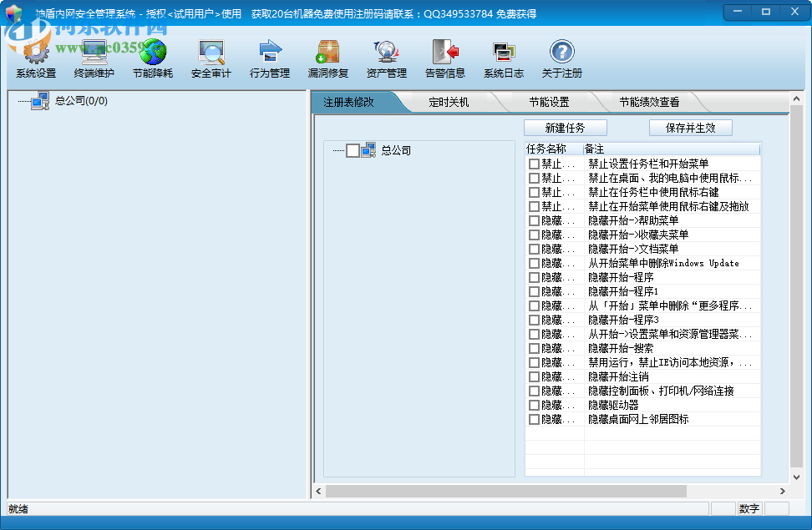Screen dimensions: 812x530
Task: Click the horizontal scrollbar left arrow
Action: pyautogui.click(x=318, y=491)
